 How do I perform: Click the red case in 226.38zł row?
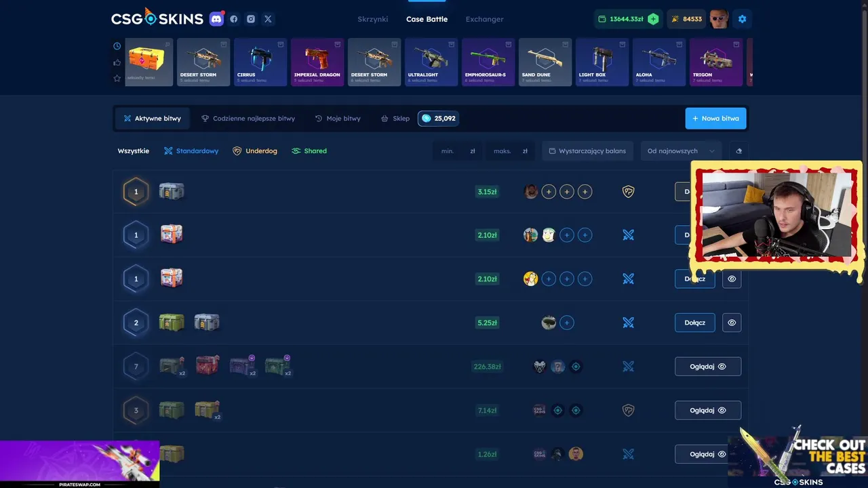pos(208,366)
